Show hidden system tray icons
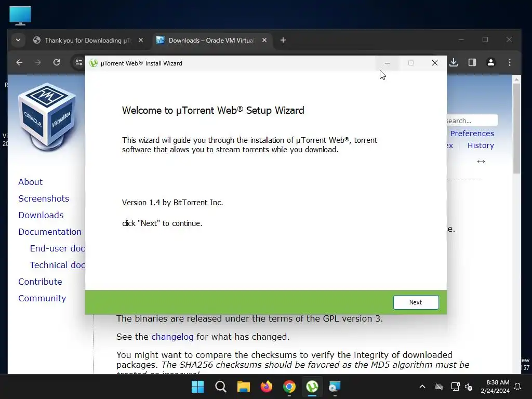 click(x=422, y=387)
